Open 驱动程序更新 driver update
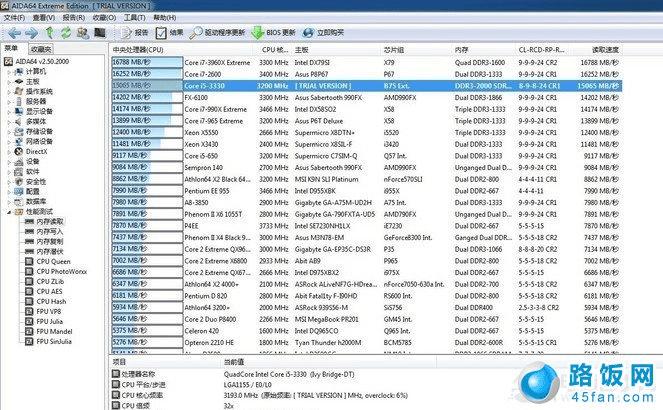Image resolution: width=663 pixels, height=410 pixels. [217, 33]
